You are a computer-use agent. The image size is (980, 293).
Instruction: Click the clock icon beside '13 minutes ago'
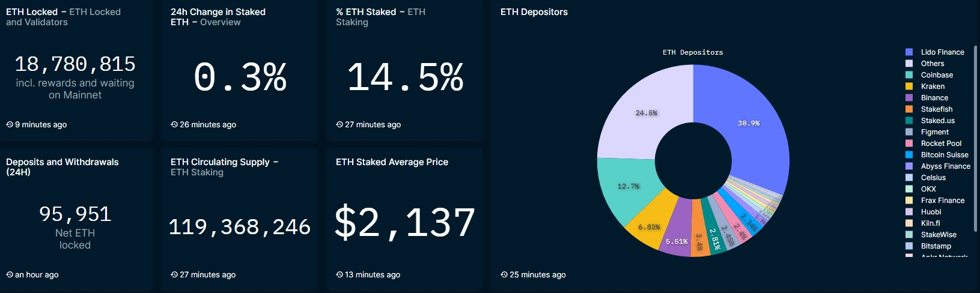(339, 275)
